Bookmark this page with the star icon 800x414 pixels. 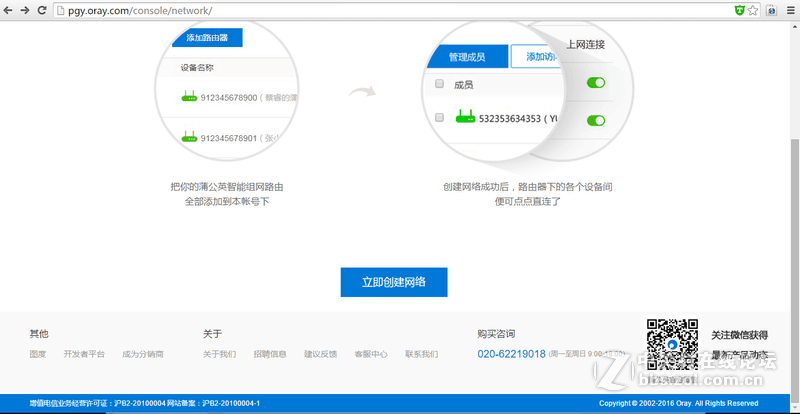(753, 10)
